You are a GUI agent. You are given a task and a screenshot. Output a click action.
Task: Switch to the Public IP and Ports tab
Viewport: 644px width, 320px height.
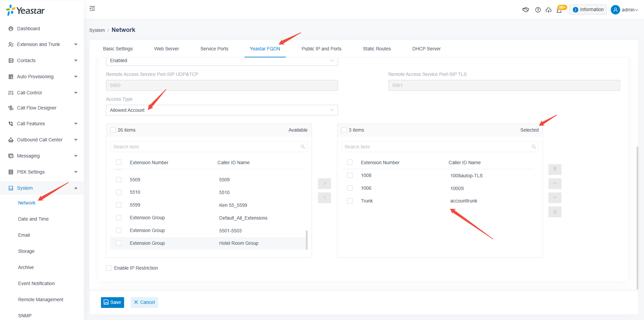tap(321, 49)
